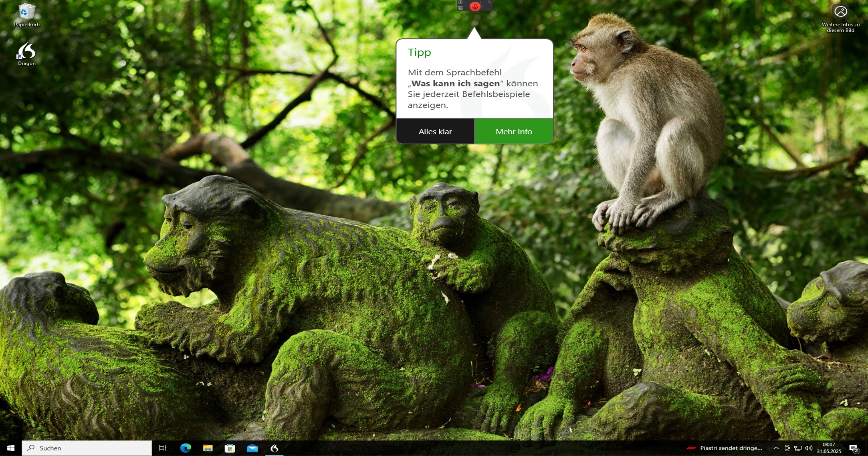Image resolution: width=868 pixels, height=456 pixels.
Task: Click the Suchen search box
Action: 87,448
